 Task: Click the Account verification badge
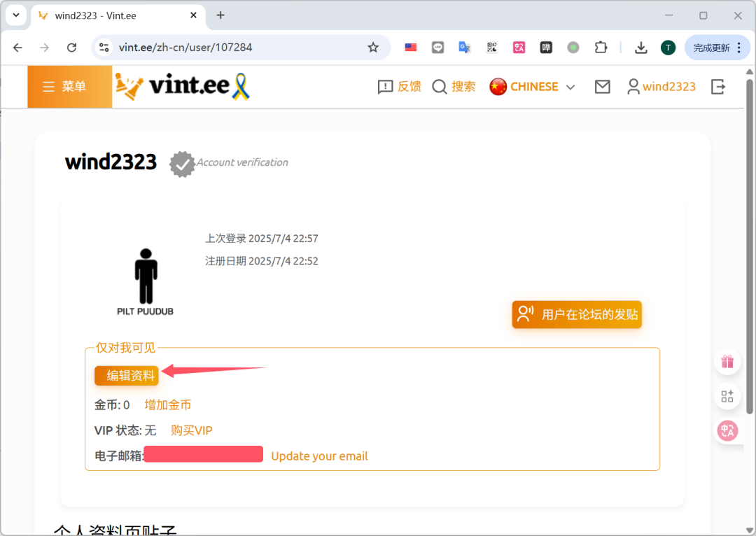tap(229, 164)
